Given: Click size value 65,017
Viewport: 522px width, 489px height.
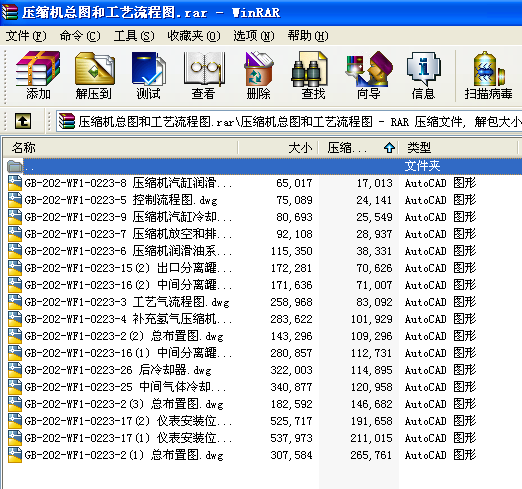Looking at the screenshot, I should 294,183.
